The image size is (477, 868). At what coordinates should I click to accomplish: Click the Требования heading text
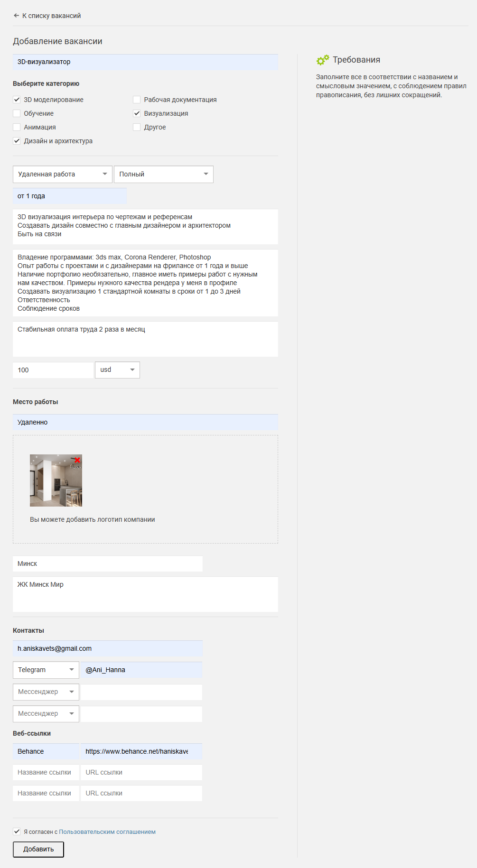click(356, 60)
